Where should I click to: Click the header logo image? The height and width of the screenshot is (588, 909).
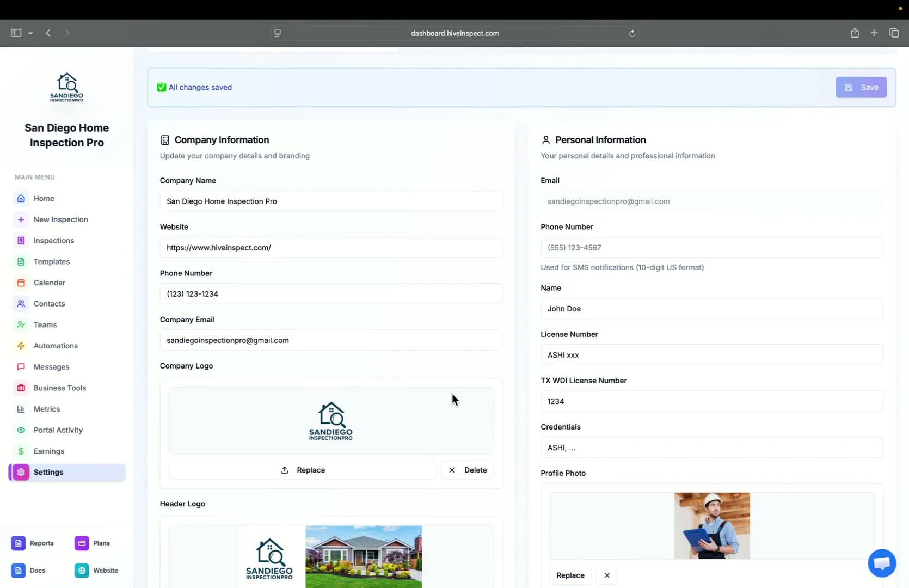pyautogui.click(x=331, y=557)
